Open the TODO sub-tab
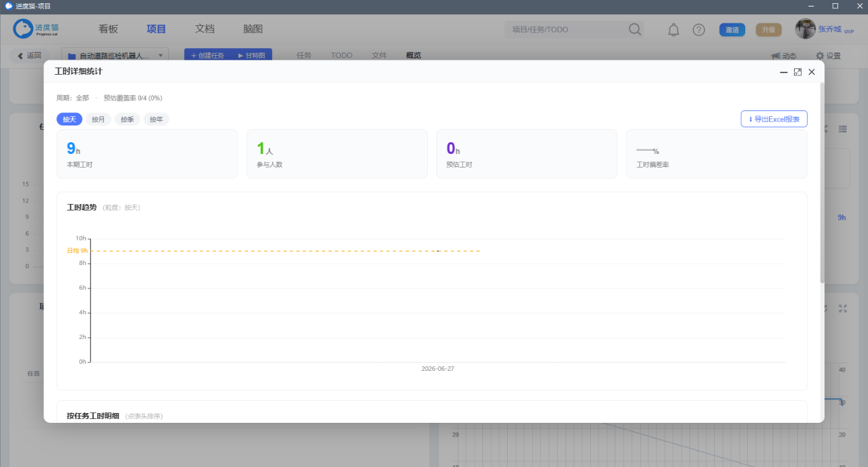 coord(341,55)
